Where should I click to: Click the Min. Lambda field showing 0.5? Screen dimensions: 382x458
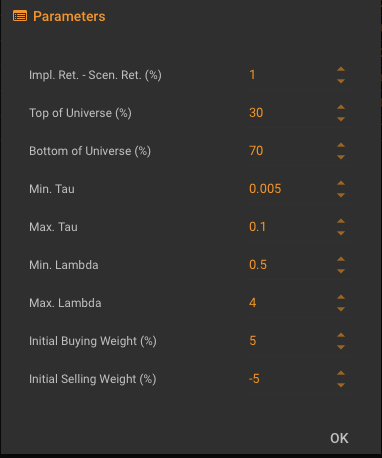pos(290,265)
